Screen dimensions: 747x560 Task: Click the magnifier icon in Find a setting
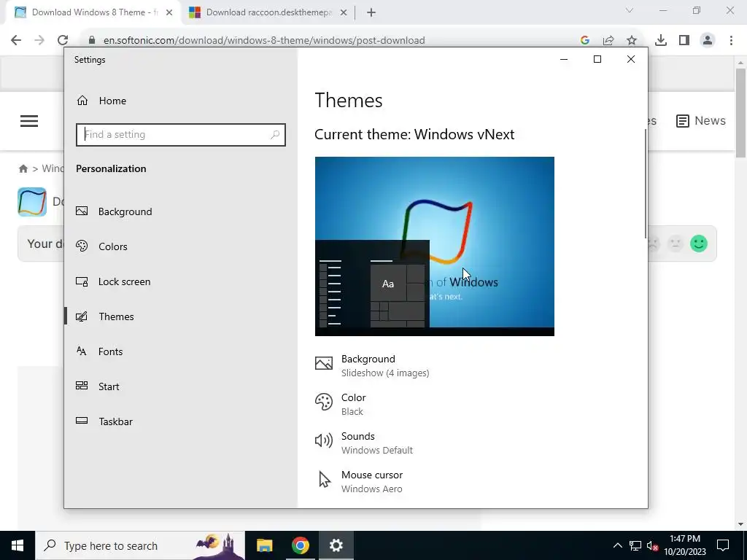[x=275, y=135]
